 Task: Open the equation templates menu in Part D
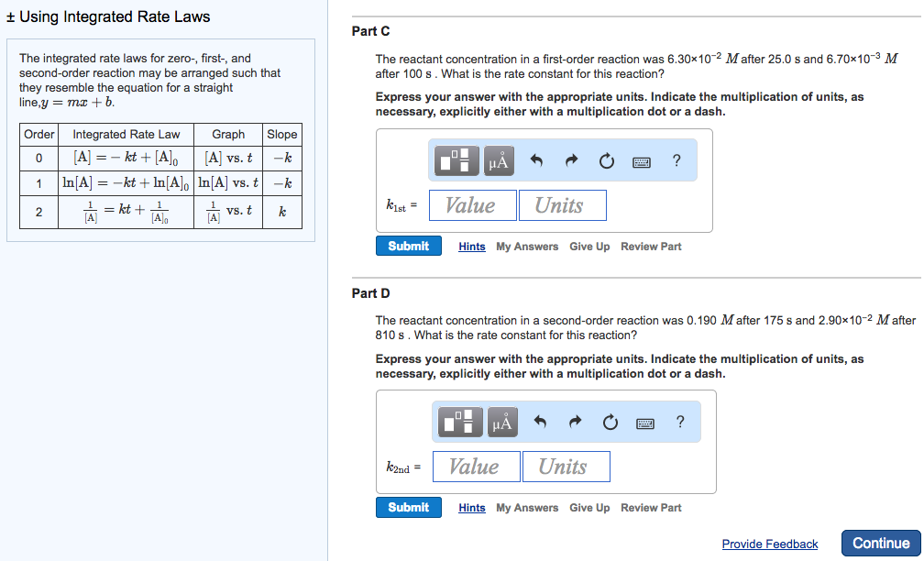coord(460,422)
